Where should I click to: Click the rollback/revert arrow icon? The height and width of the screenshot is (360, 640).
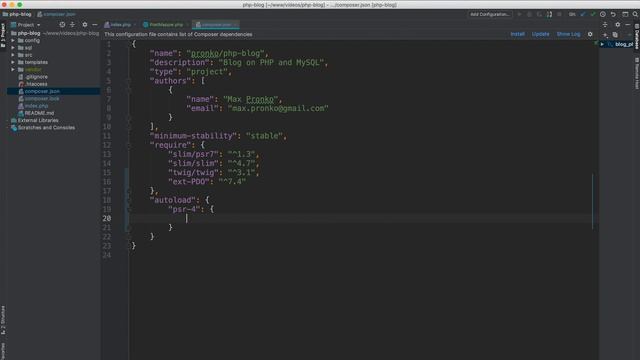click(x=613, y=14)
